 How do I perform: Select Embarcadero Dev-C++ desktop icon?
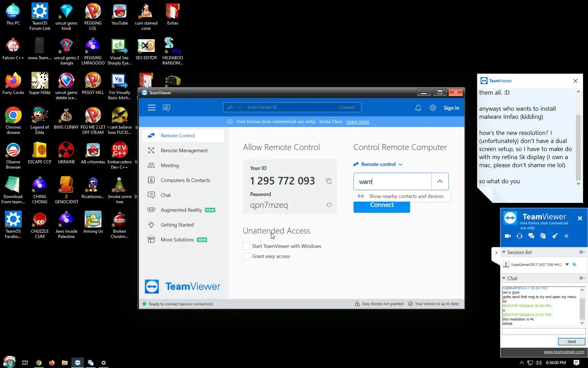tap(120, 156)
